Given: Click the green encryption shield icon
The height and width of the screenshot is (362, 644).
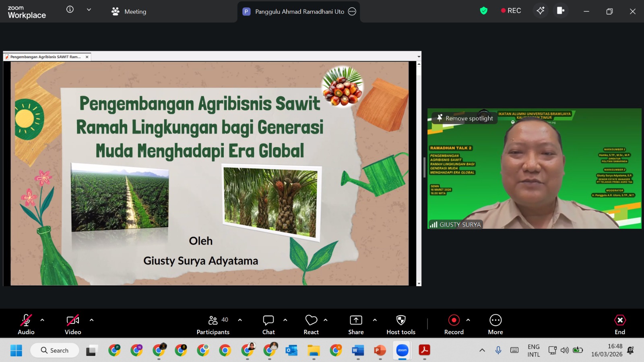Looking at the screenshot, I should [x=484, y=11].
